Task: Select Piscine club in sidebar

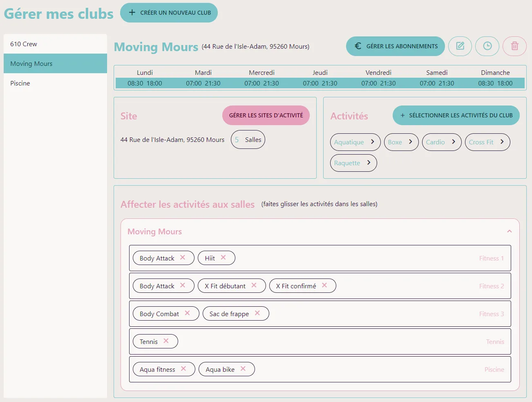Action: (55, 83)
